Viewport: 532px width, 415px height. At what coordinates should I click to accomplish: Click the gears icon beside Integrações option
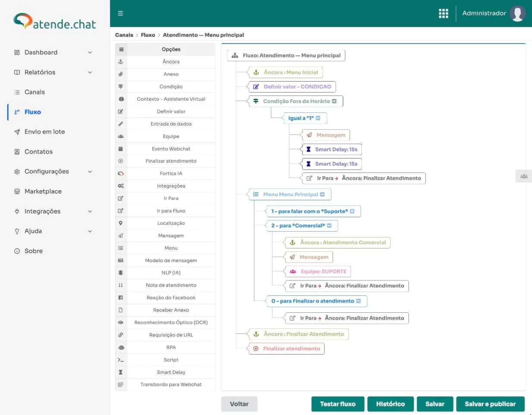pos(121,186)
